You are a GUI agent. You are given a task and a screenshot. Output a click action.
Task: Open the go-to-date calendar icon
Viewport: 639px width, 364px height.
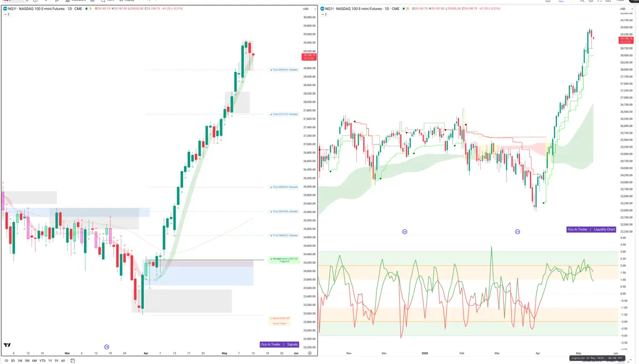tap(72, 360)
